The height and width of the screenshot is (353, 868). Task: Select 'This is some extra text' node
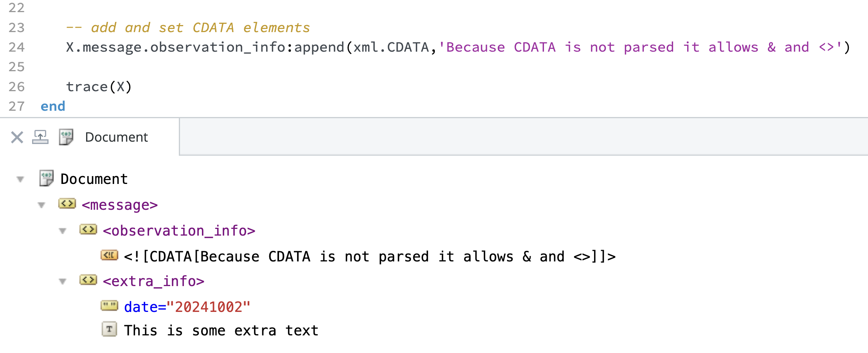point(221,331)
